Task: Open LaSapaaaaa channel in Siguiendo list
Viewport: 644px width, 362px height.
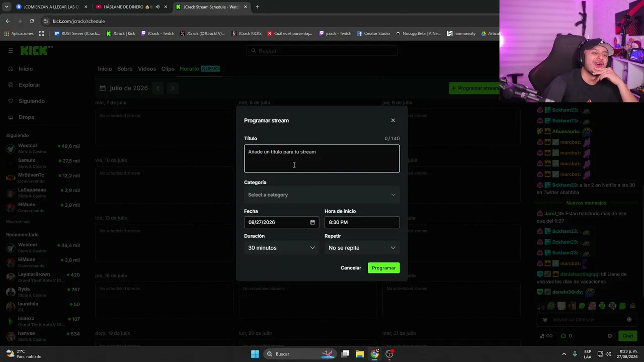Action: 43,193
